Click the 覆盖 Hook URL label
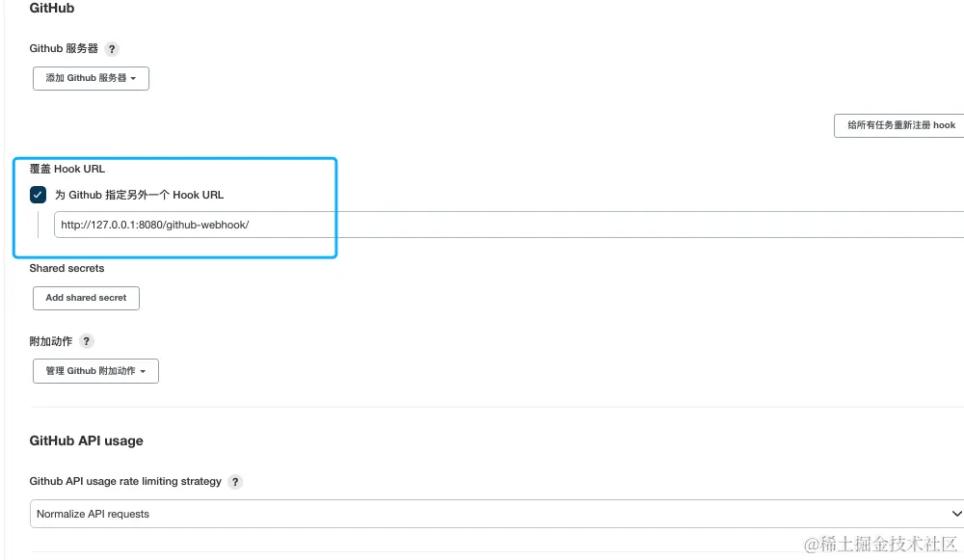 67,169
